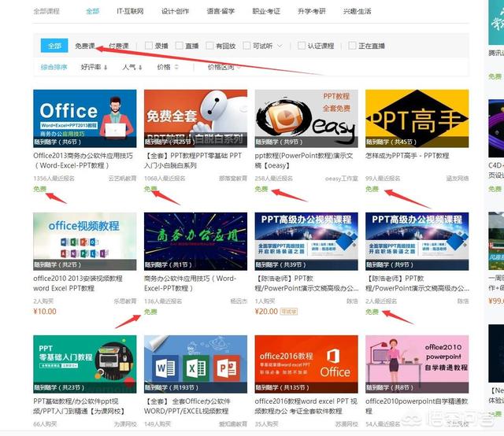Open 怎样成为PPT高手 - PPT教程 link
Viewport: 504px width, 436px height.
[x=407, y=156]
